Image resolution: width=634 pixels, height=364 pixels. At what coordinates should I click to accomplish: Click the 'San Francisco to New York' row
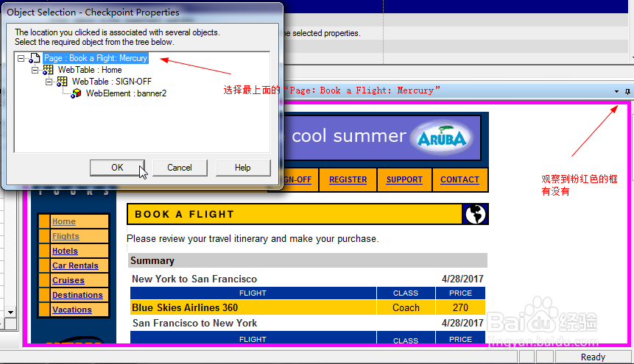[x=308, y=324]
